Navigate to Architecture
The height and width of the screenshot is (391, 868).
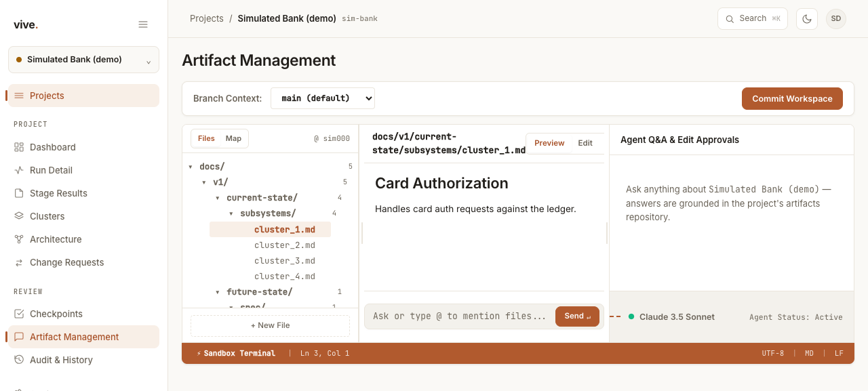pyautogui.click(x=83, y=239)
